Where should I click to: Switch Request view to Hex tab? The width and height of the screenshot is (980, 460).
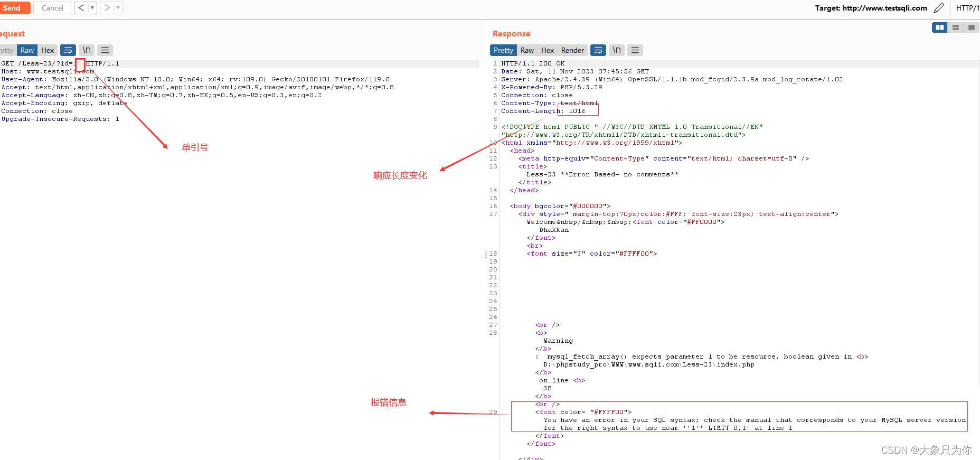point(48,50)
